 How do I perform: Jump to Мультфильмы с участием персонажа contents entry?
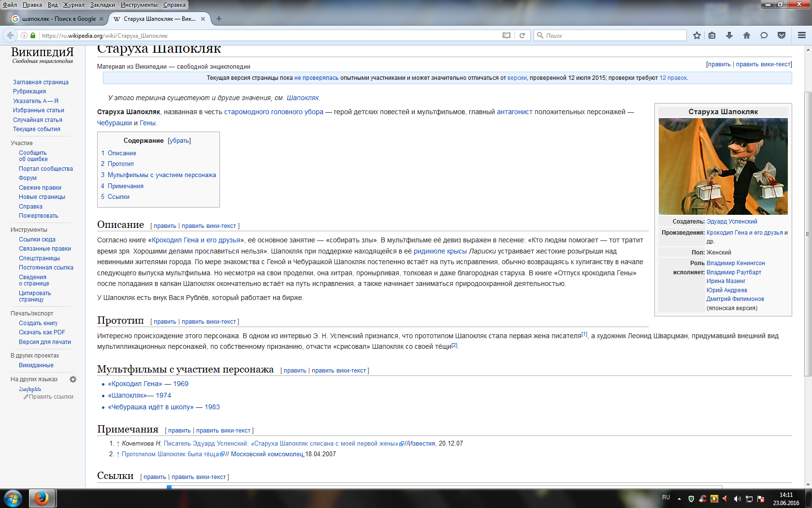pos(162,175)
